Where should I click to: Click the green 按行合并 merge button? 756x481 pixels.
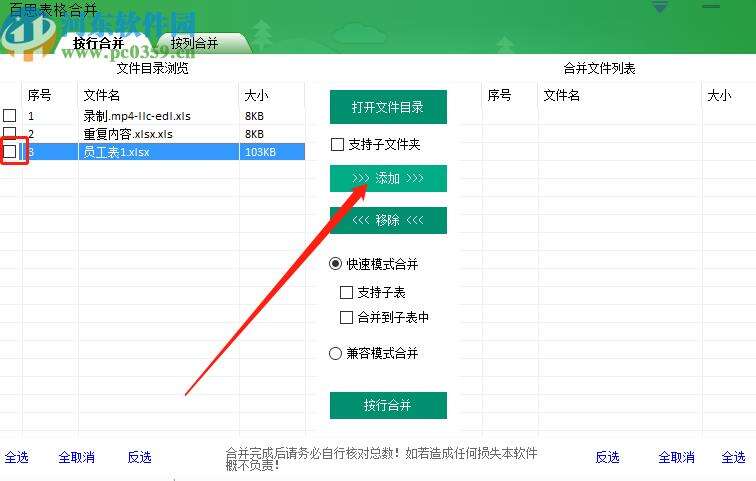(388, 405)
